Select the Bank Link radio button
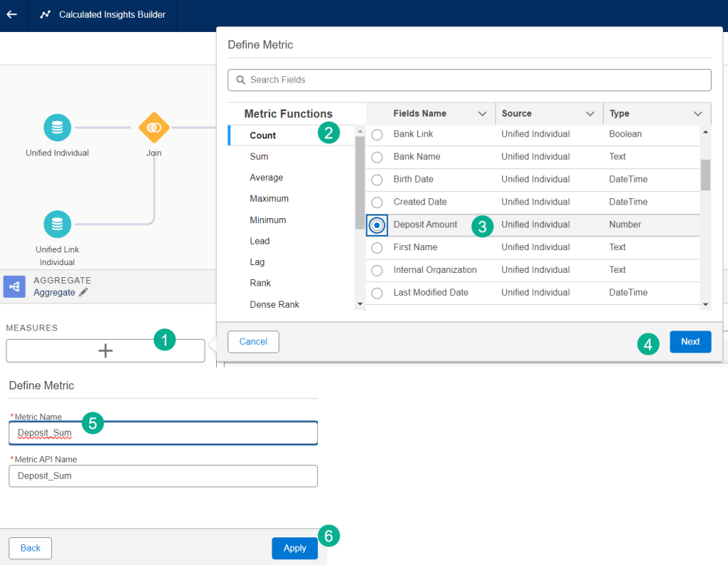 tap(377, 134)
